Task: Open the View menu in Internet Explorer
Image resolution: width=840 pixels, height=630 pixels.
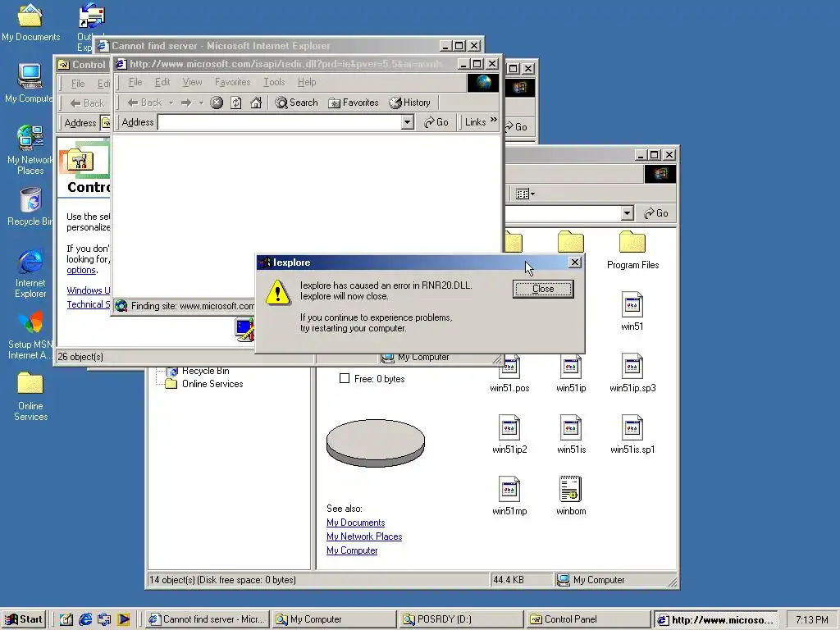Action: click(192, 82)
